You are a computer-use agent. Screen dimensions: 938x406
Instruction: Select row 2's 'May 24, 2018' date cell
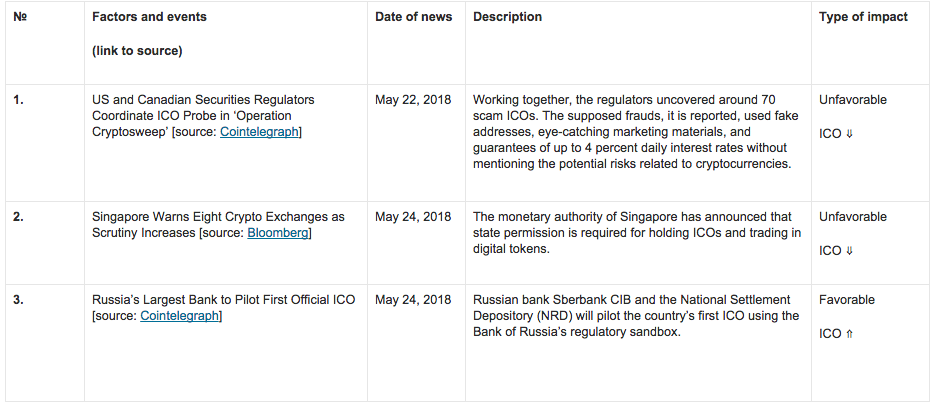413,216
